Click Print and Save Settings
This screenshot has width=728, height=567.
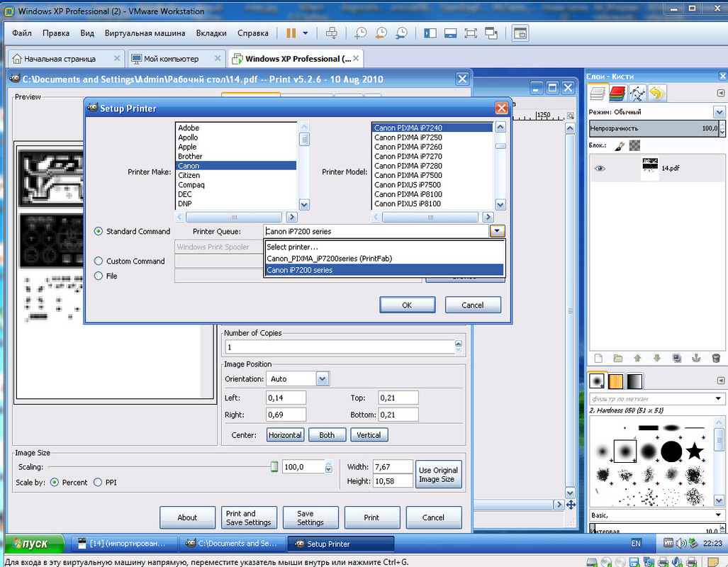248,517
